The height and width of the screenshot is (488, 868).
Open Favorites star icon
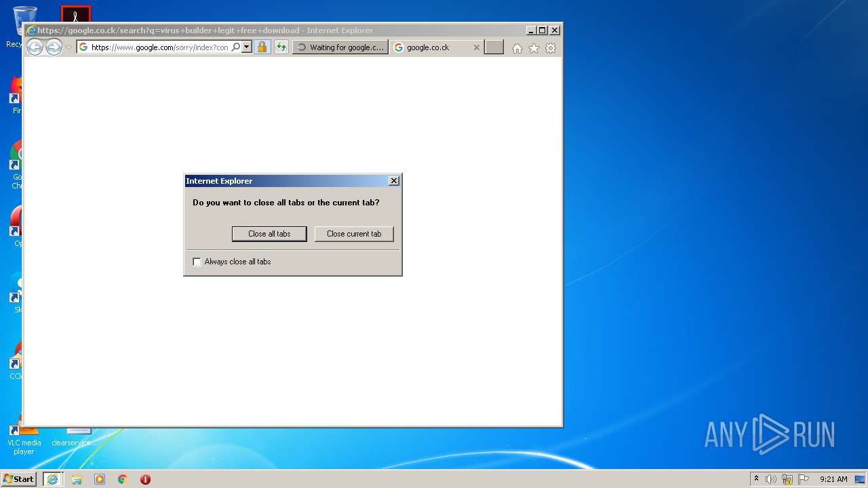[x=534, y=48]
